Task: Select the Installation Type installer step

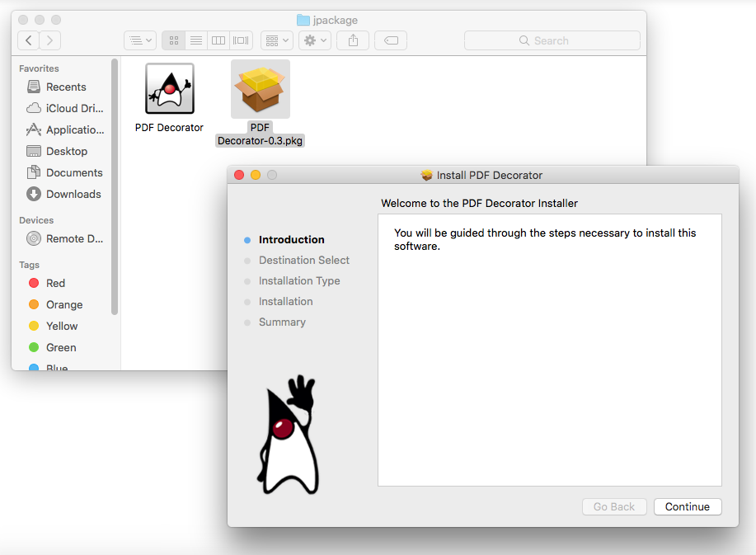Action: pyautogui.click(x=299, y=280)
